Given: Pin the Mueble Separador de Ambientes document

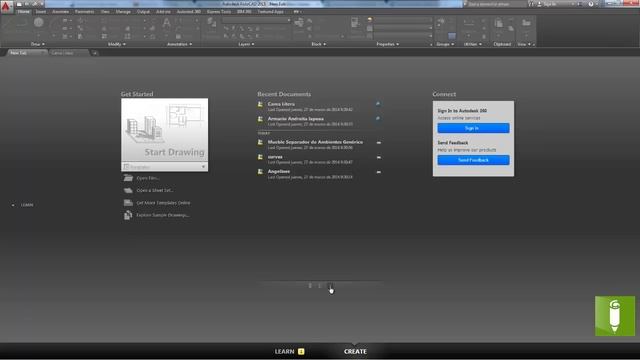Looking at the screenshot, I should (379, 142).
